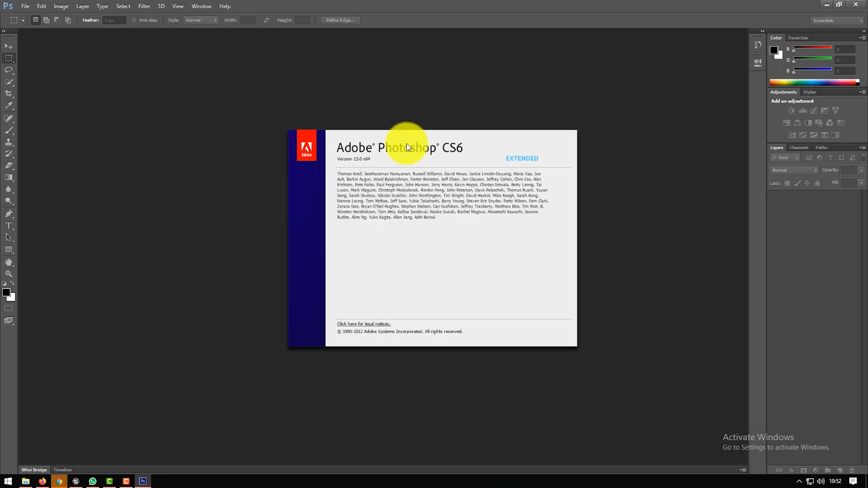Click the Refine Edge button
868x488 pixels.
click(340, 20)
